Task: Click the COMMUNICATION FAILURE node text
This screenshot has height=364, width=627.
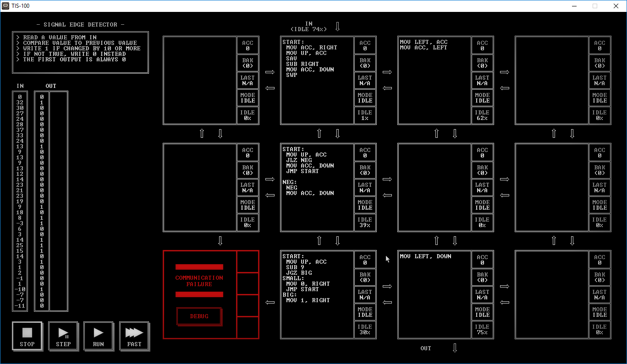Action: 199,281
